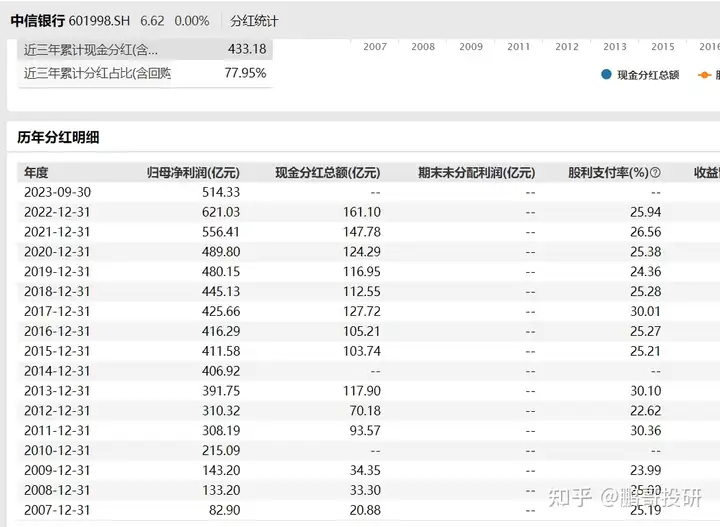Click payout ratio value 26.56
720x527 pixels.
[x=646, y=232]
